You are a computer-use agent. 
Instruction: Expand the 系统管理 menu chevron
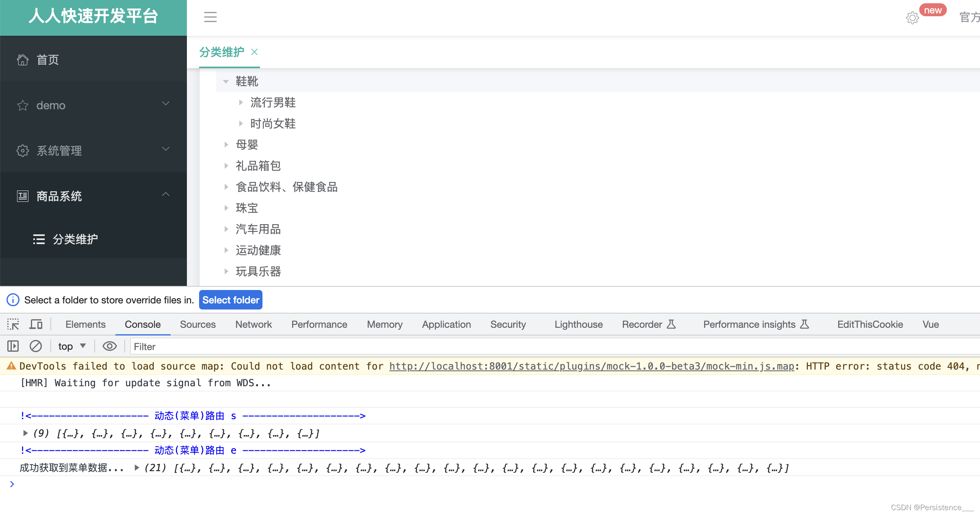pos(166,149)
